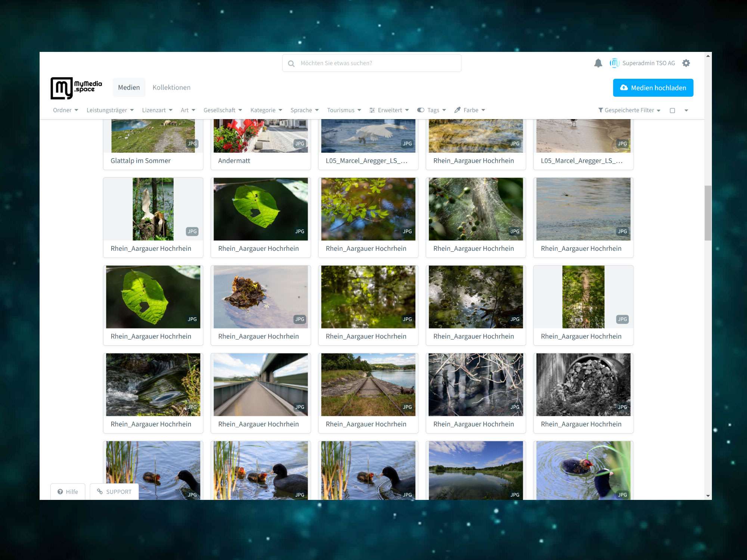Open the railway tracks photo thumbnail
747x560 pixels.
point(368,385)
